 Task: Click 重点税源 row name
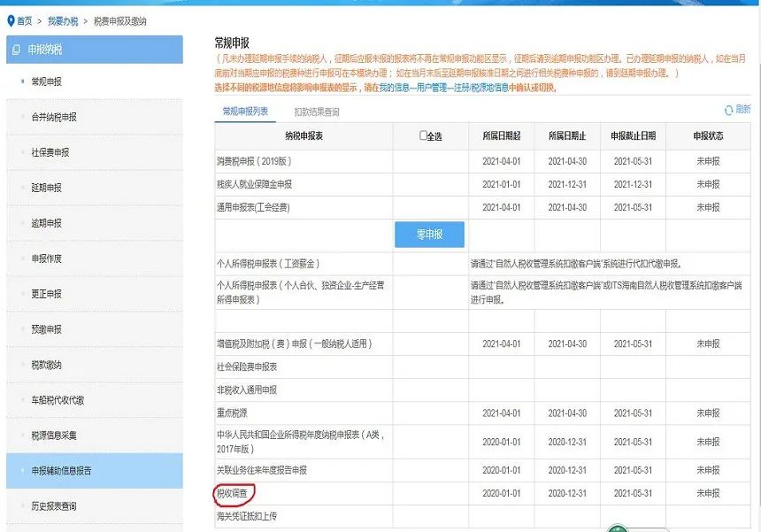coord(232,413)
